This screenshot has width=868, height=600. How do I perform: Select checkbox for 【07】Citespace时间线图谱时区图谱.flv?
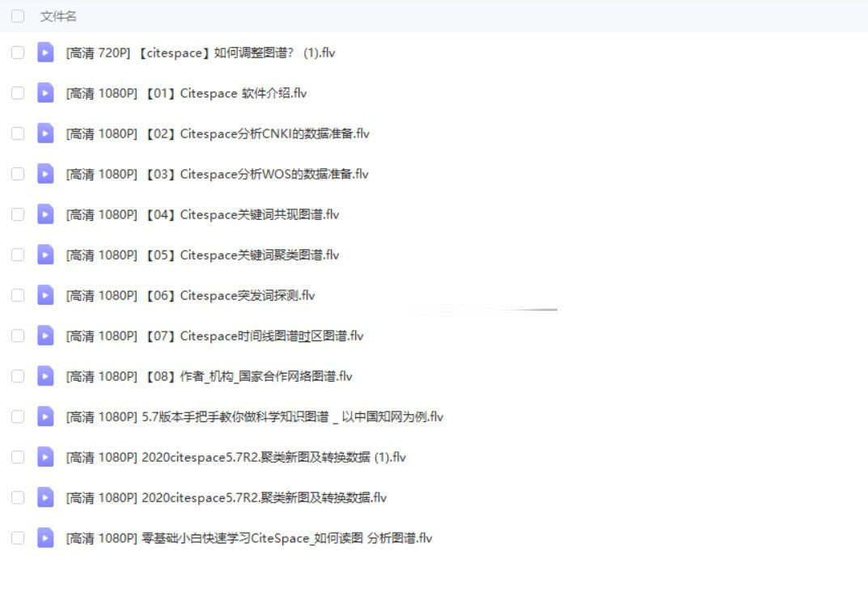coord(18,336)
